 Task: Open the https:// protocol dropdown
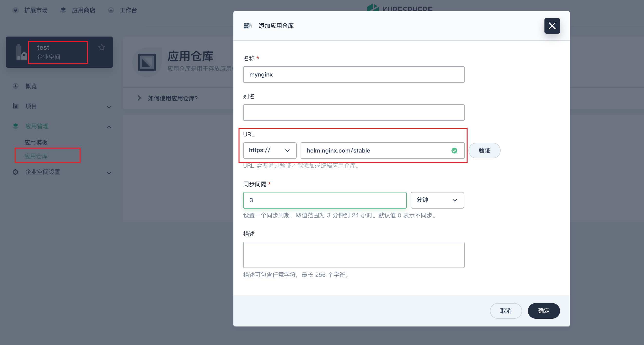coord(269,151)
